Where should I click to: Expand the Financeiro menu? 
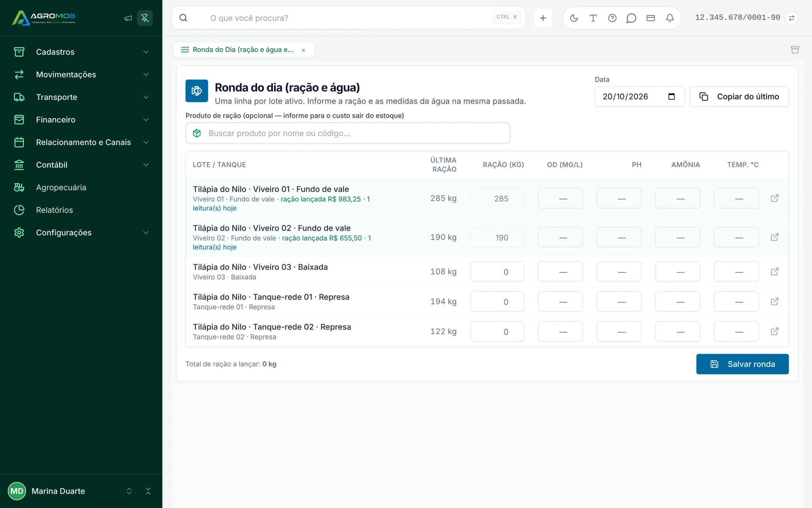pos(81,120)
